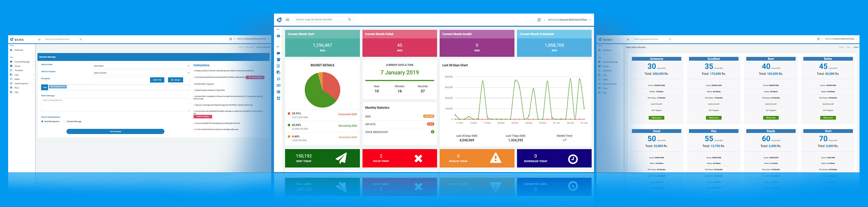Click Buy Now under Excellent plan

(714, 118)
